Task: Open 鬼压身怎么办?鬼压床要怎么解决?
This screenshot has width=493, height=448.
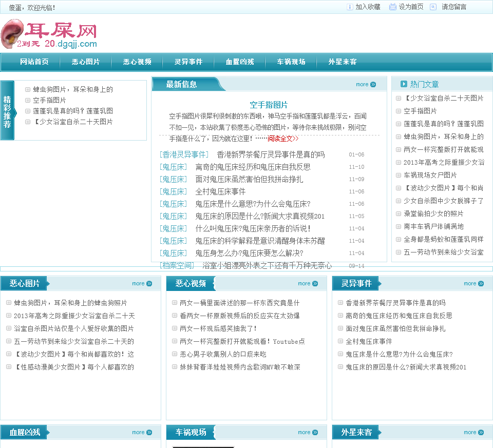Action: click(249, 253)
